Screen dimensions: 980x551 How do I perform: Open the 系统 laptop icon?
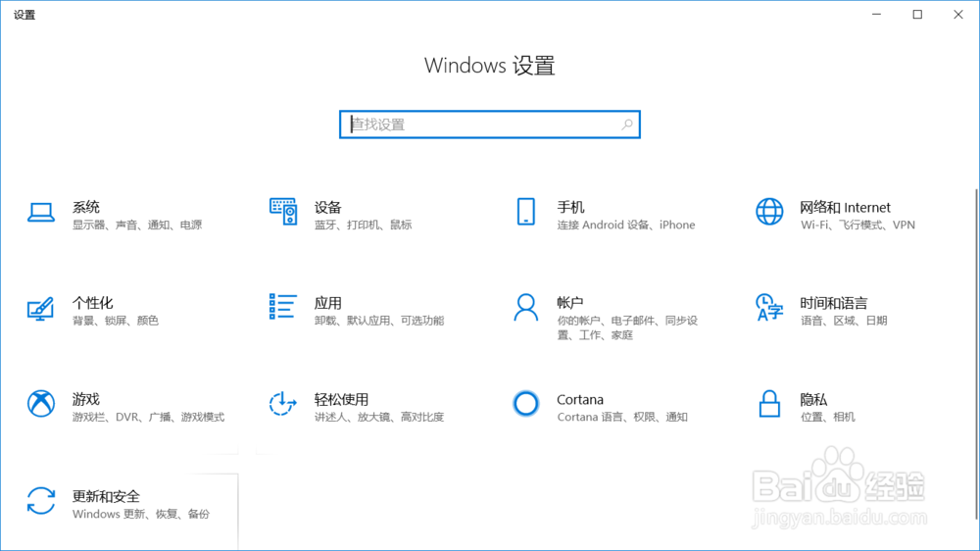[40, 213]
